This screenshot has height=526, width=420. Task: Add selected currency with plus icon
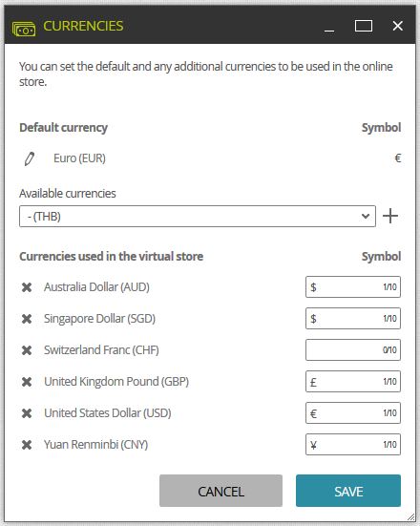click(390, 216)
